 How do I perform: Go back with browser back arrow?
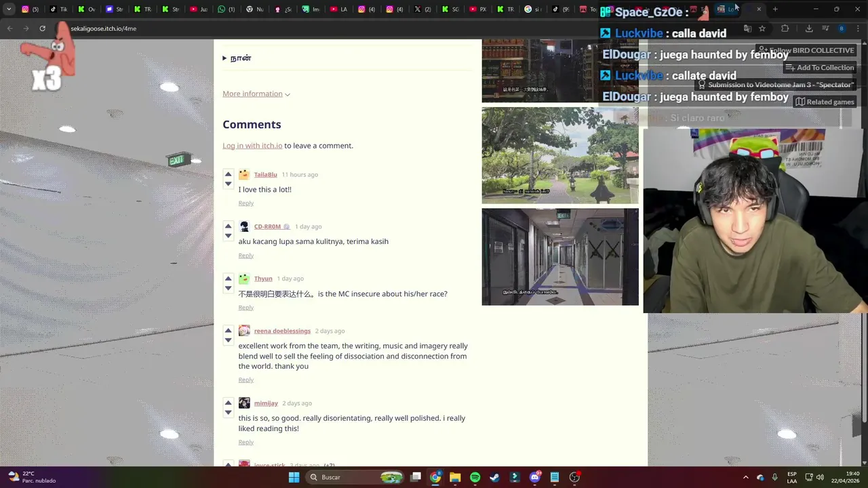(x=9, y=28)
